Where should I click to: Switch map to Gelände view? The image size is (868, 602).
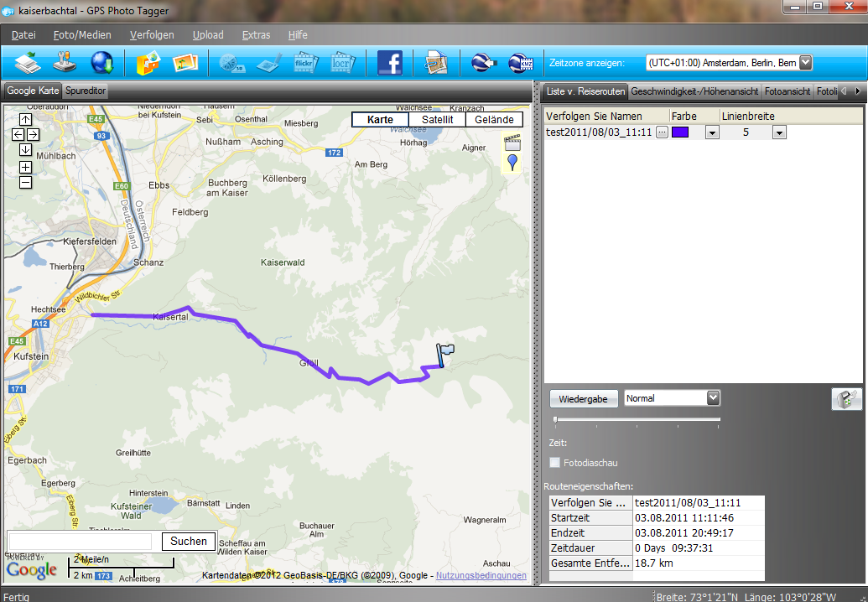coord(494,120)
